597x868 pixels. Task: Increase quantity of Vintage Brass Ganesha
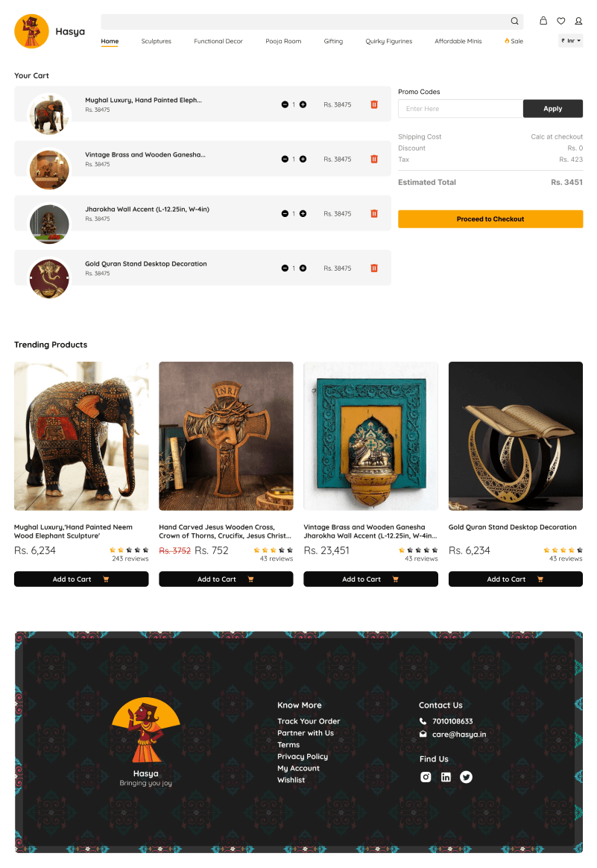pyautogui.click(x=303, y=159)
